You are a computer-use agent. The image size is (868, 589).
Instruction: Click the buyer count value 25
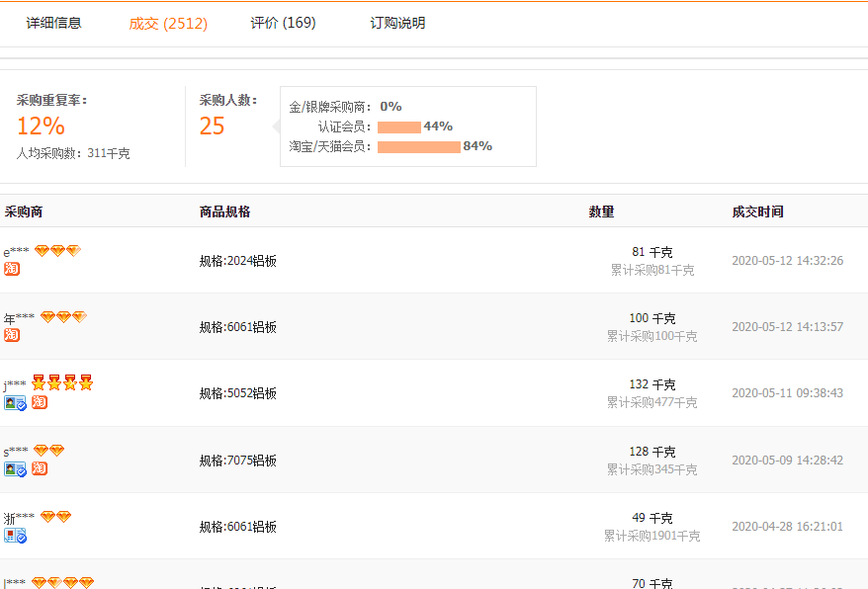coord(212,126)
